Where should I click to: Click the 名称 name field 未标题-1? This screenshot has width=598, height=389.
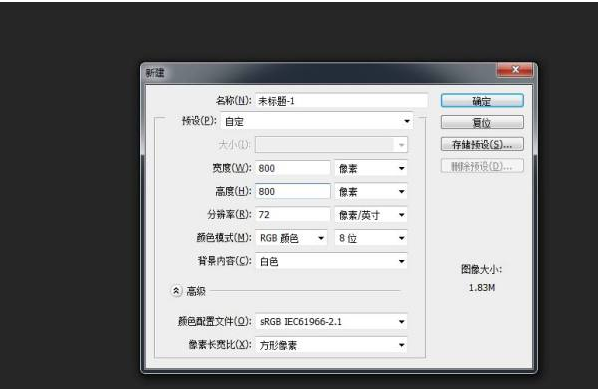(341, 101)
